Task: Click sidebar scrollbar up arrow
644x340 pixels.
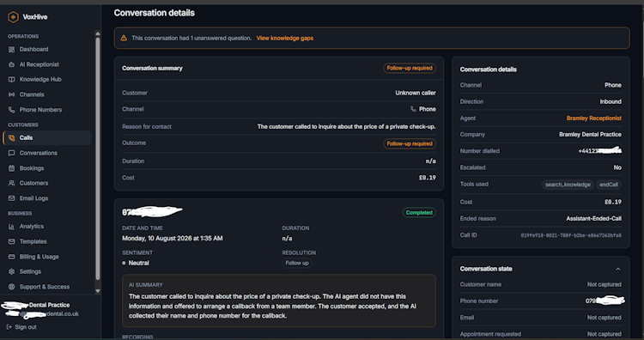Action: 98,33
